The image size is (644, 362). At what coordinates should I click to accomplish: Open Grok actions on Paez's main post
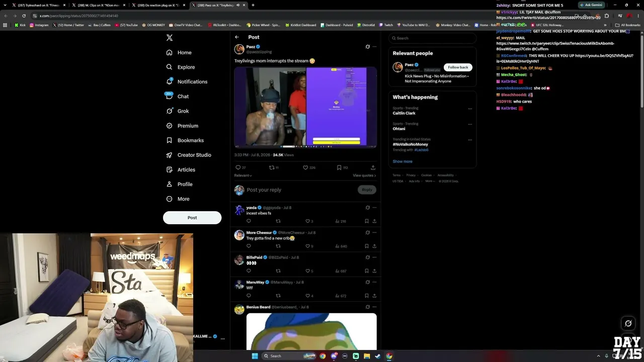[x=368, y=47]
